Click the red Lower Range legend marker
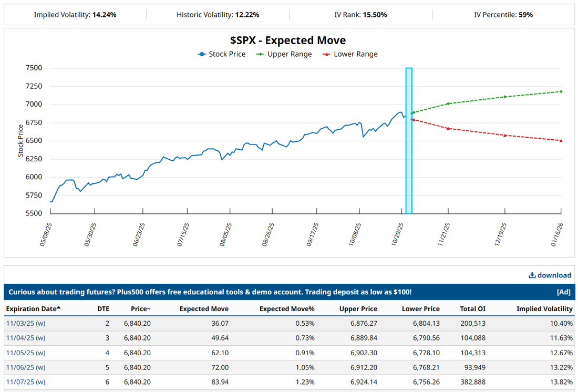 click(326, 54)
